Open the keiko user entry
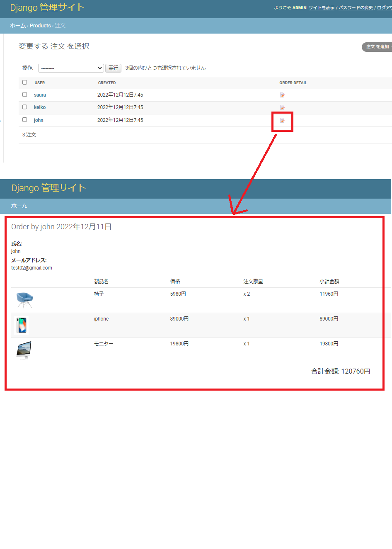The width and height of the screenshot is (392, 549). (39, 107)
